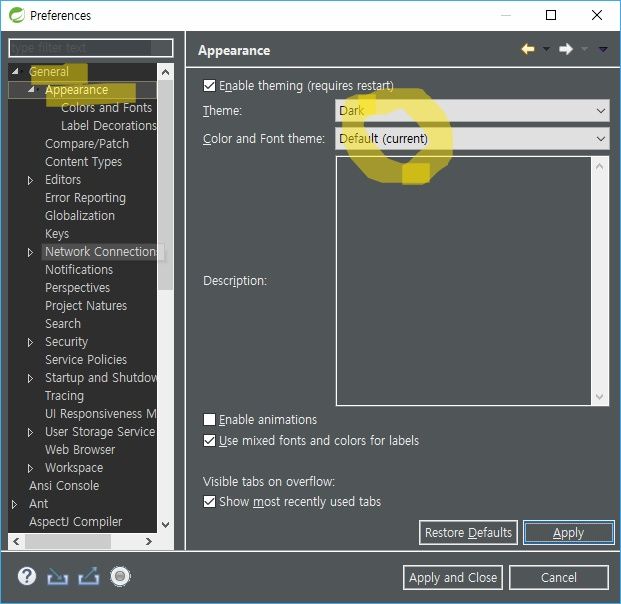
Task: Select Globalization tree item
Action: pyautogui.click(x=80, y=215)
